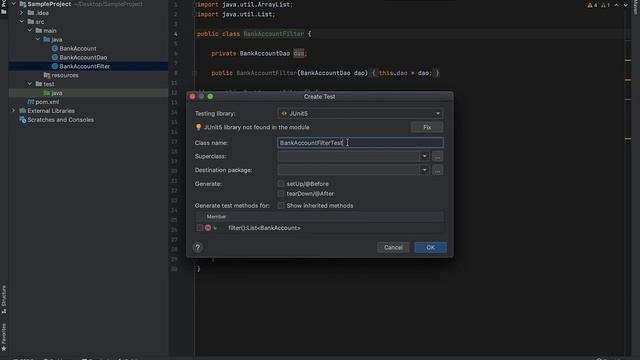The image size is (640, 360).
Task: Browse for Superclass with ellipsis button
Action: pos(438,156)
